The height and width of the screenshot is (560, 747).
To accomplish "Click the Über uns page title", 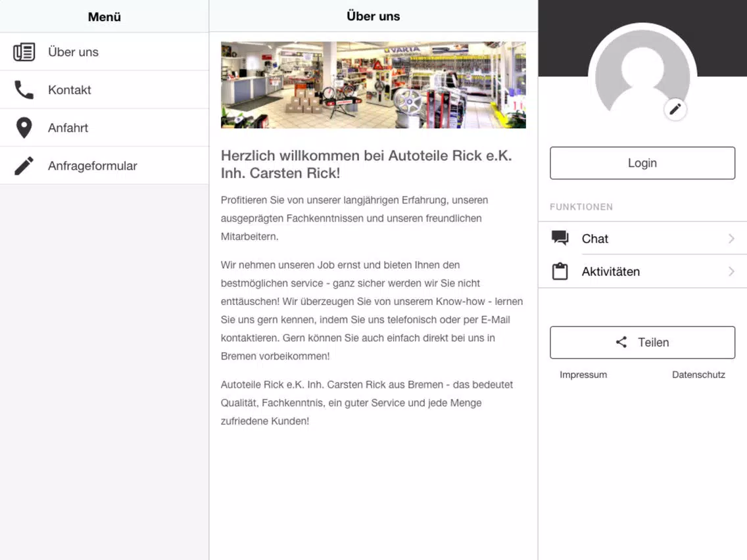I will tap(373, 16).
